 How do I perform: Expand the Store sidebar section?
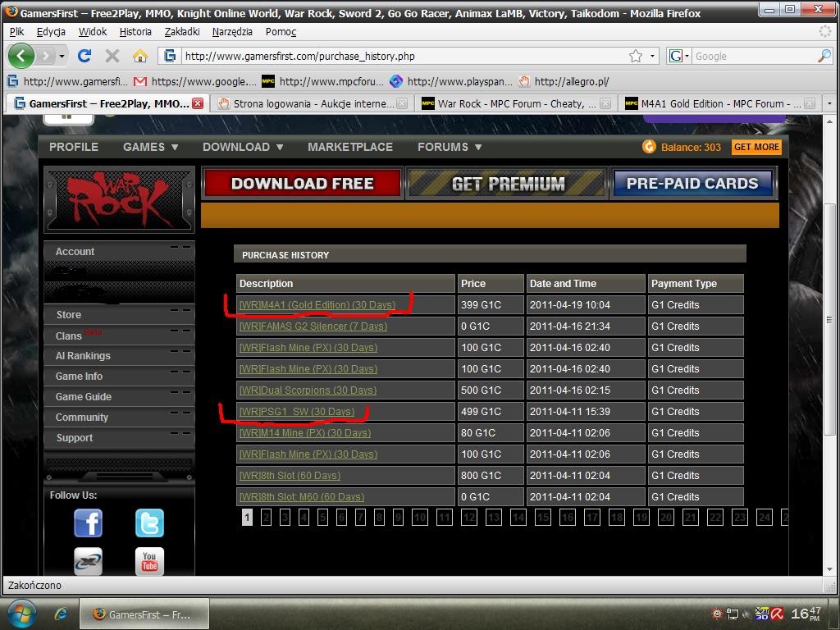pos(119,314)
